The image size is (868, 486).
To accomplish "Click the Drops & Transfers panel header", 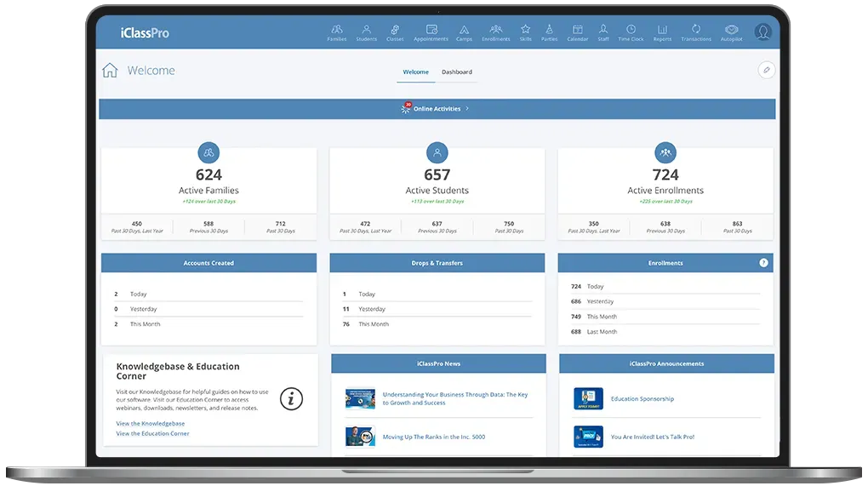I will [437, 263].
